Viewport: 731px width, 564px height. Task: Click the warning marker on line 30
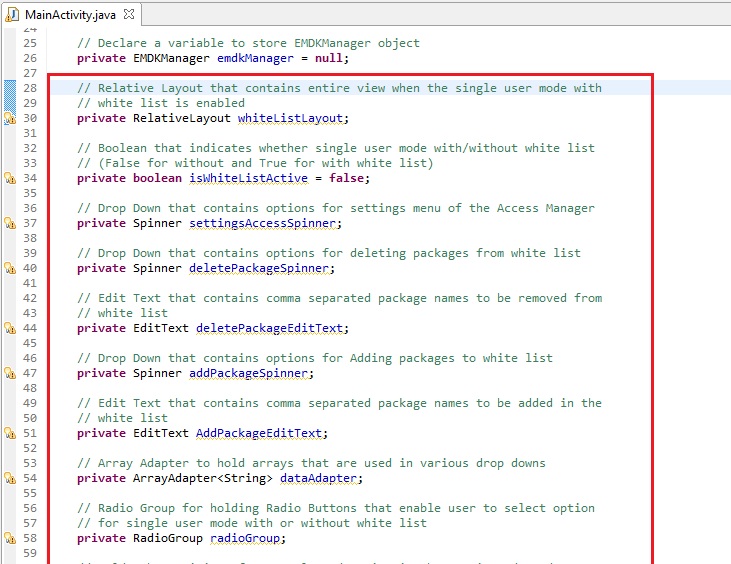click(10, 118)
